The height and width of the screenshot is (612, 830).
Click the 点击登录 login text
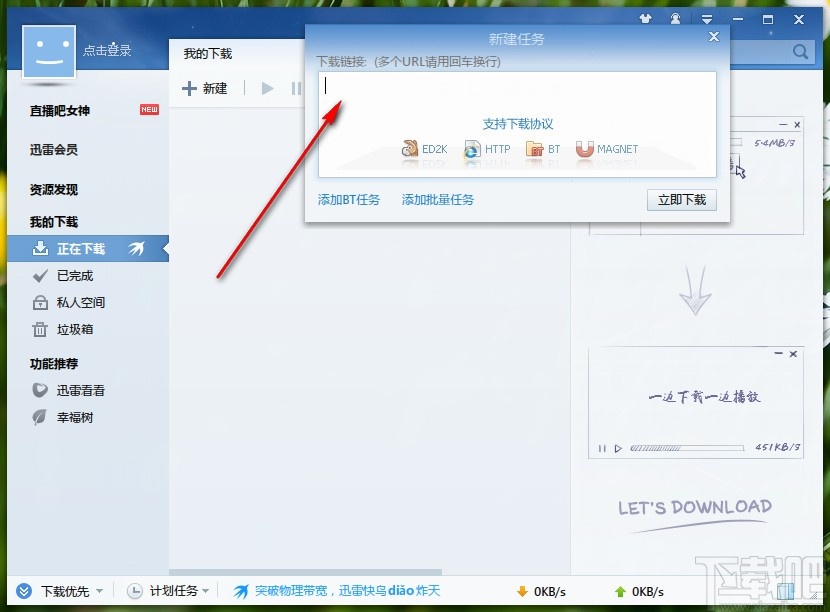click(107, 50)
